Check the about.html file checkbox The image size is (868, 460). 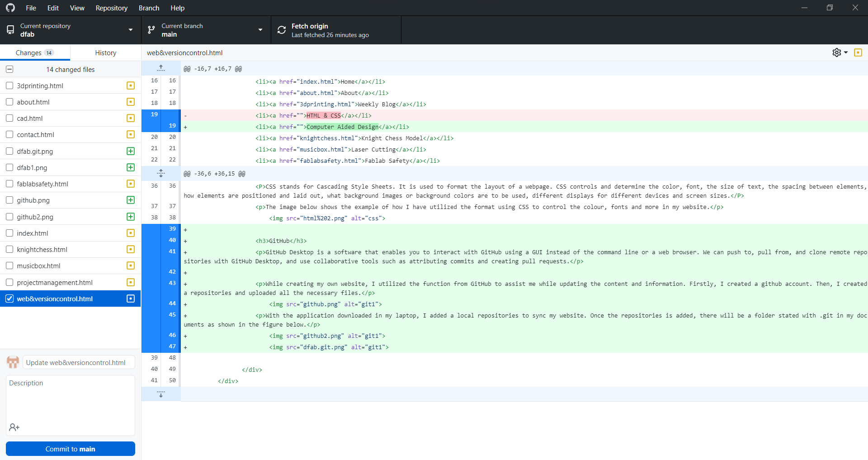tap(9, 102)
